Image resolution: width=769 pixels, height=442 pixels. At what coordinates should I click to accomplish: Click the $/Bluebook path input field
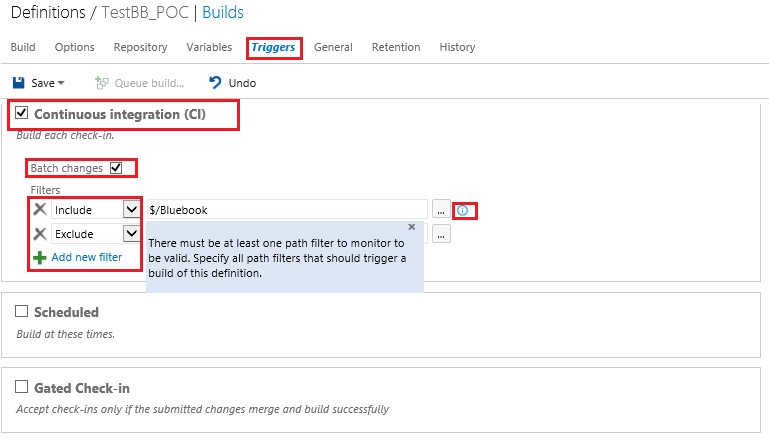287,210
